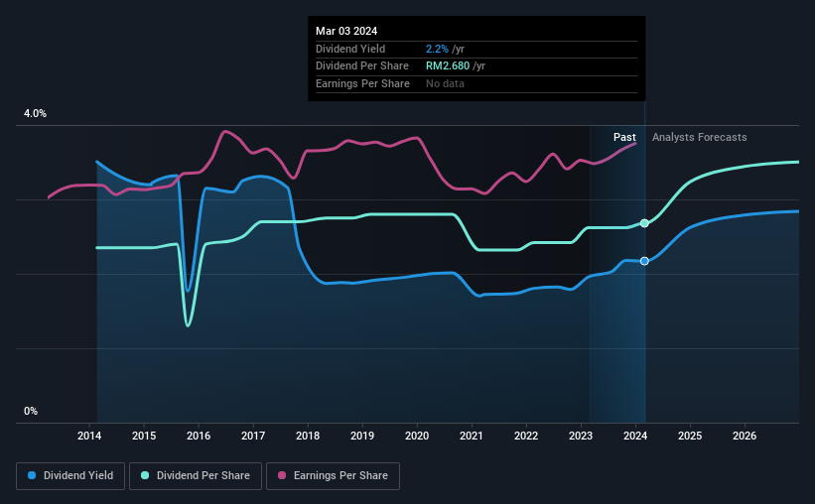815x504 pixels.
Task: Click the tooltip value '2.2%'
Action: point(437,49)
